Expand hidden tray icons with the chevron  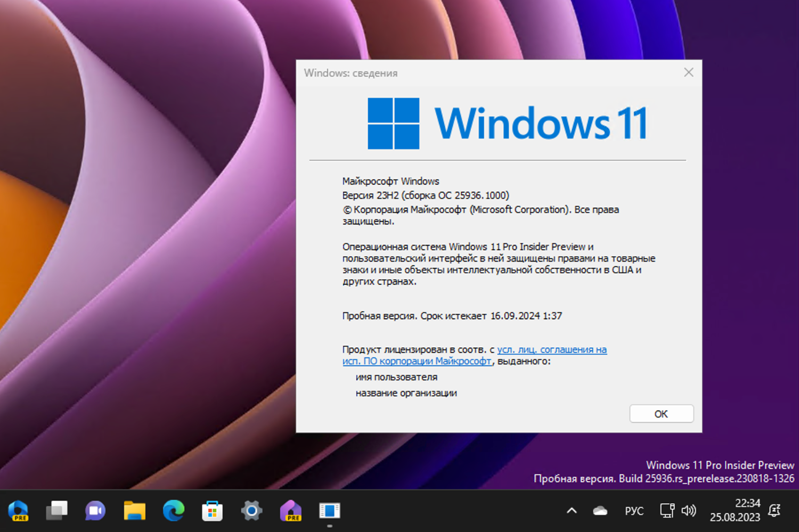(x=571, y=510)
